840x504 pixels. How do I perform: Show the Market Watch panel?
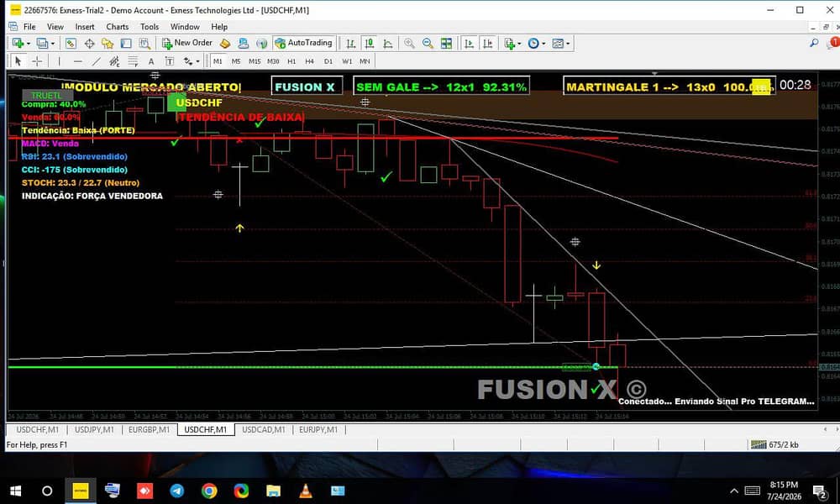[71, 44]
